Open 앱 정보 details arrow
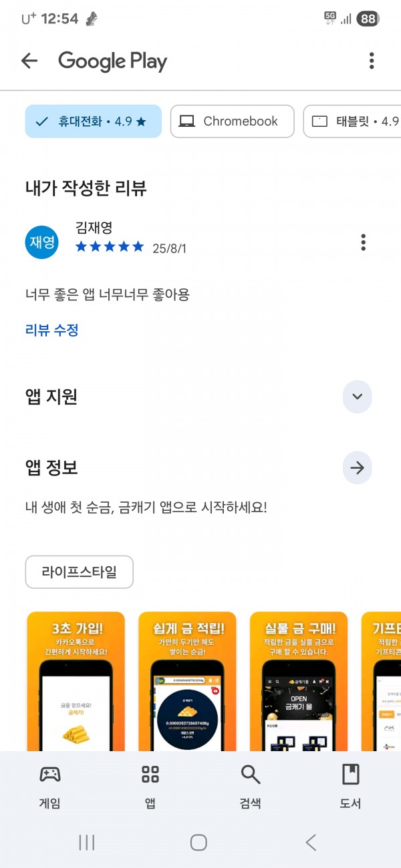The width and height of the screenshot is (401, 868). click(x=357, y=468)
